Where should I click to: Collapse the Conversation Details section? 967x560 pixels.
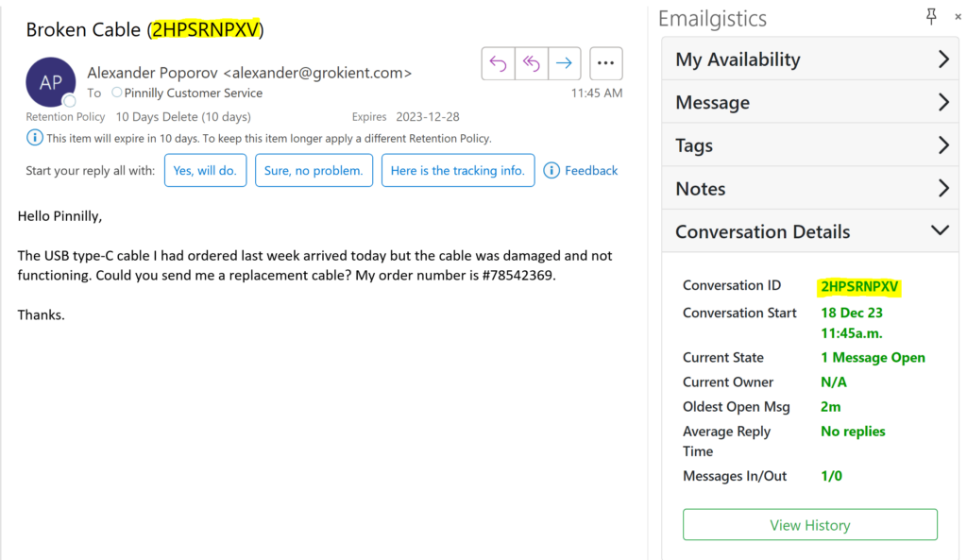point(810,231)
